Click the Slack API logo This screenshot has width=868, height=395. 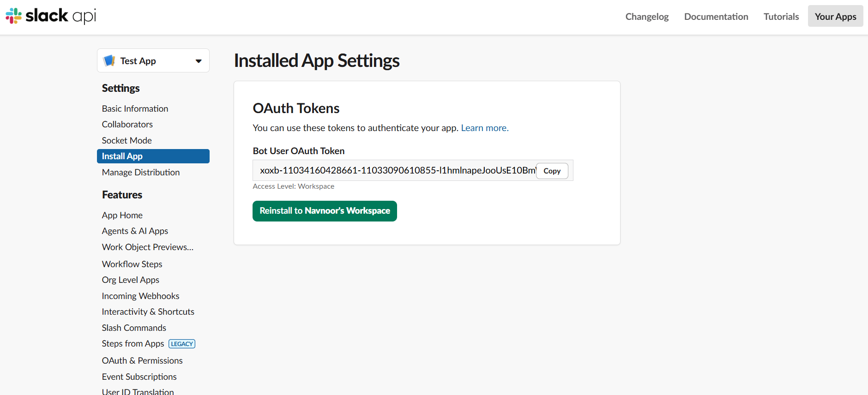tap(51, 16)
